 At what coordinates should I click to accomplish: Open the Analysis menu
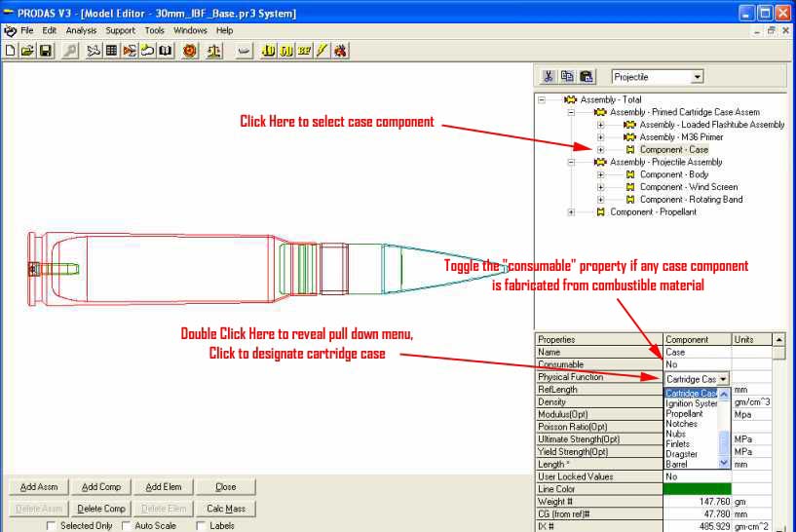pyautogui.click(x=81, y=30)
